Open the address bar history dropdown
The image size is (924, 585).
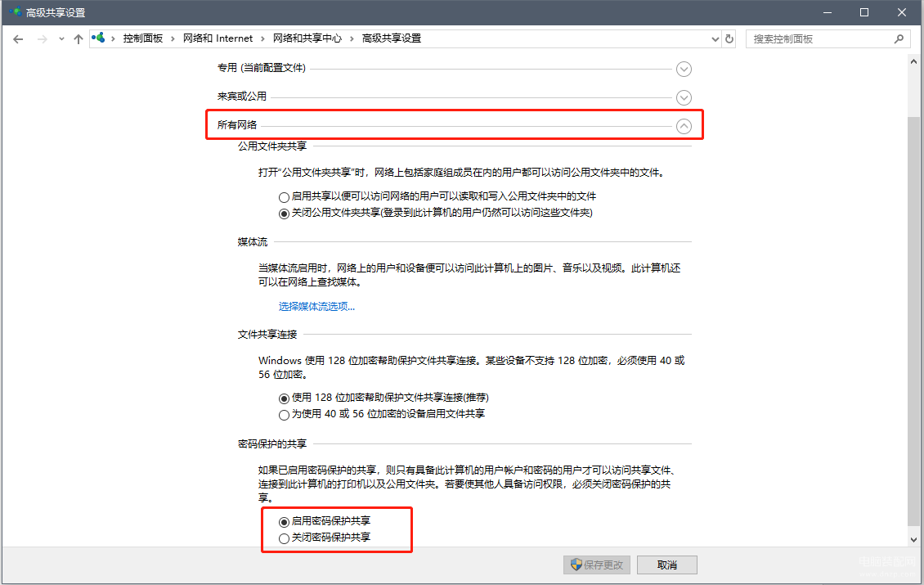click(715, 39)
